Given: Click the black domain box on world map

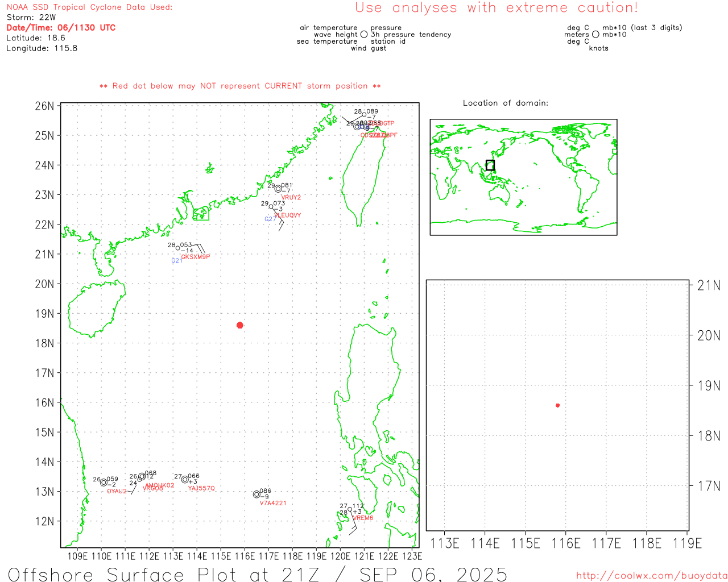Looking at the screenshot, I should click(490, 165).
